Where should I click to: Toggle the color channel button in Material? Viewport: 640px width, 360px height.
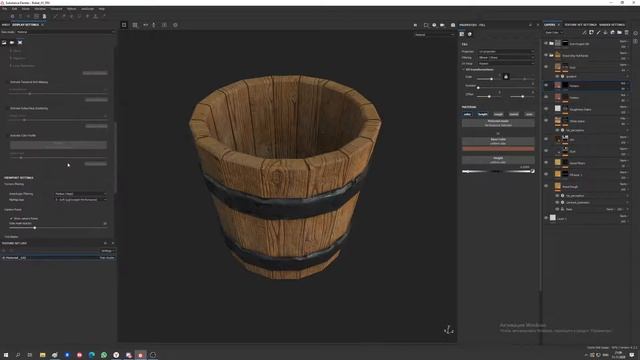[x=467, y=114]
